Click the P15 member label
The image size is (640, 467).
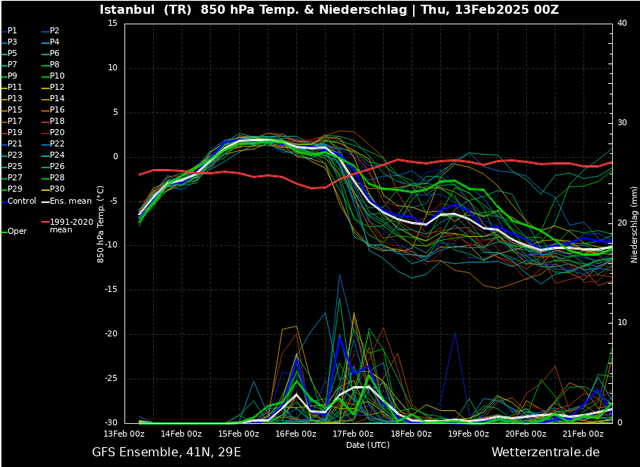[12, 110]
